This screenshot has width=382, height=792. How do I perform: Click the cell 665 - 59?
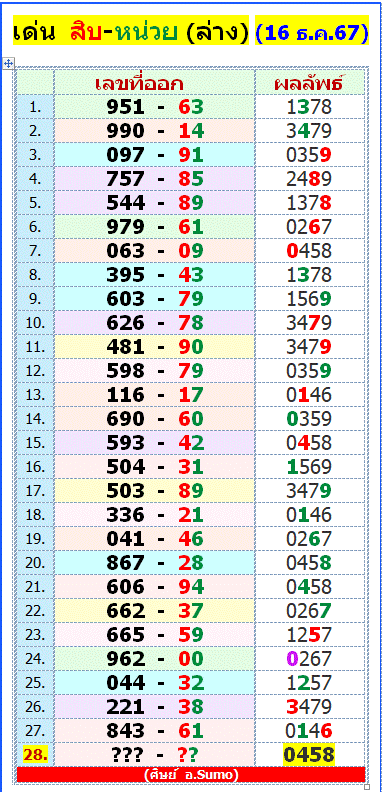click(x=154, y=634)
